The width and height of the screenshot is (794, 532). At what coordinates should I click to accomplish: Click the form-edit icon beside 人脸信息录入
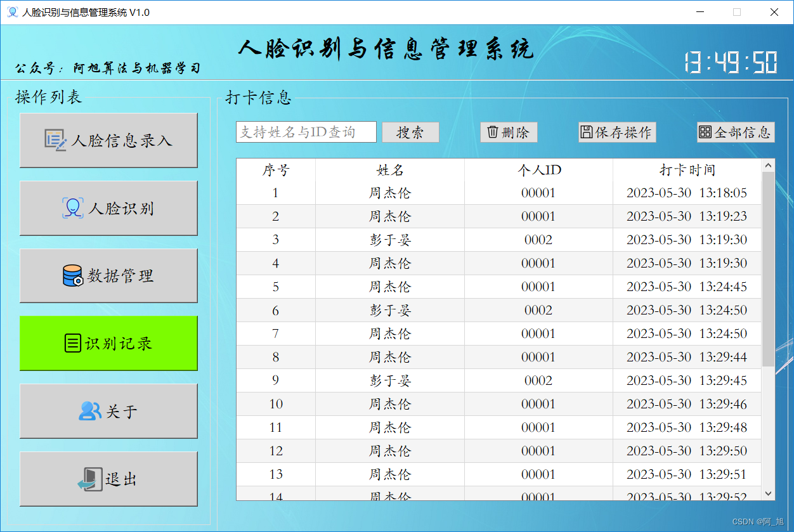tap(55, 140)
